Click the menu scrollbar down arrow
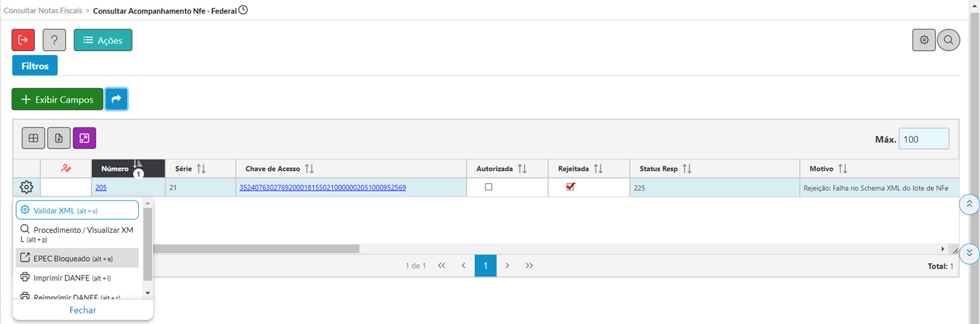The image size is (980, 324). [x=147, y=293]
